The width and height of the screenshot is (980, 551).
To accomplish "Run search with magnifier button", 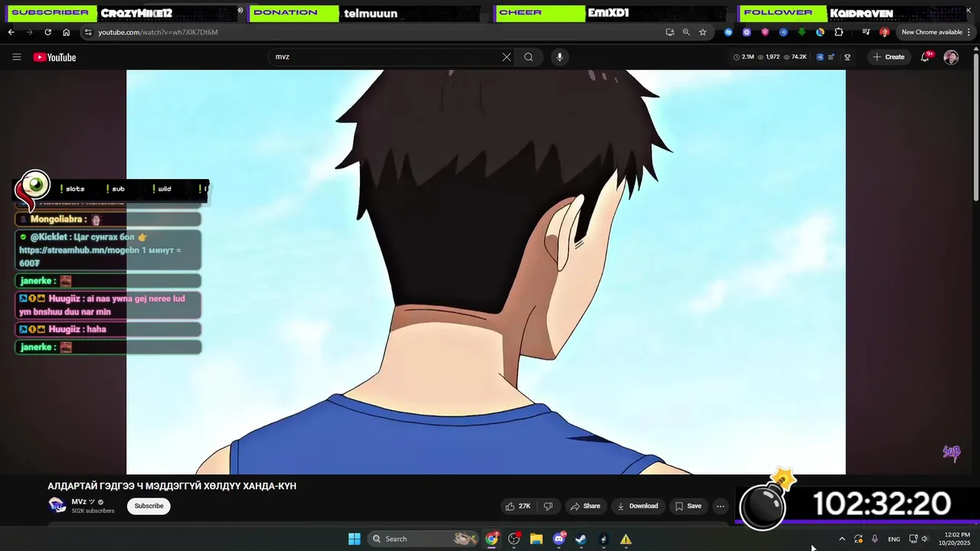I will [528, 57].
